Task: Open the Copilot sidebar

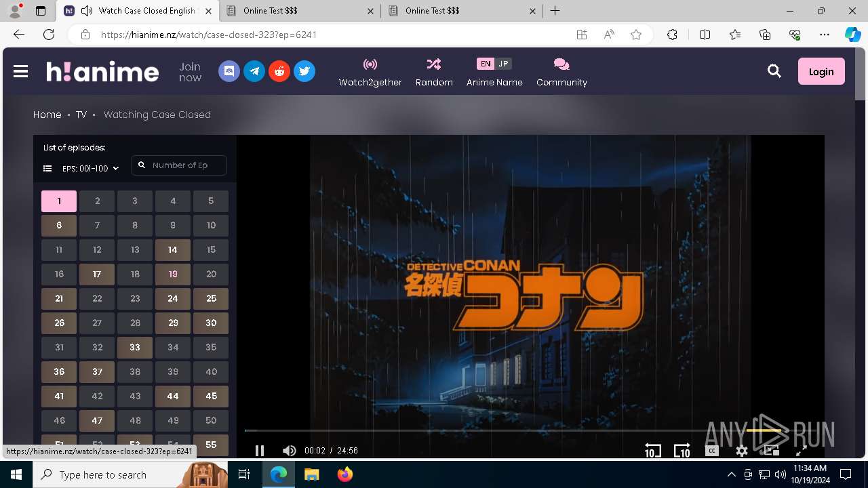Action: click(x=852, y=35)
